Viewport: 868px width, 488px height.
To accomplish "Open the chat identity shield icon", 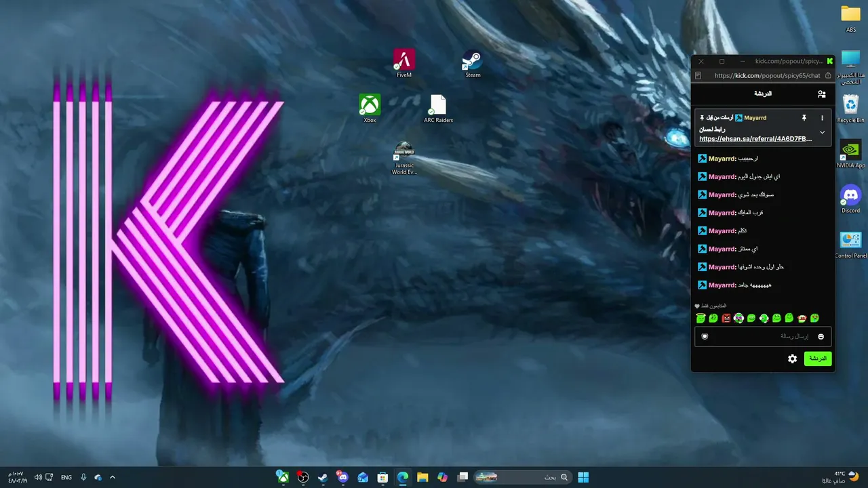I will (x=705, y=336).
